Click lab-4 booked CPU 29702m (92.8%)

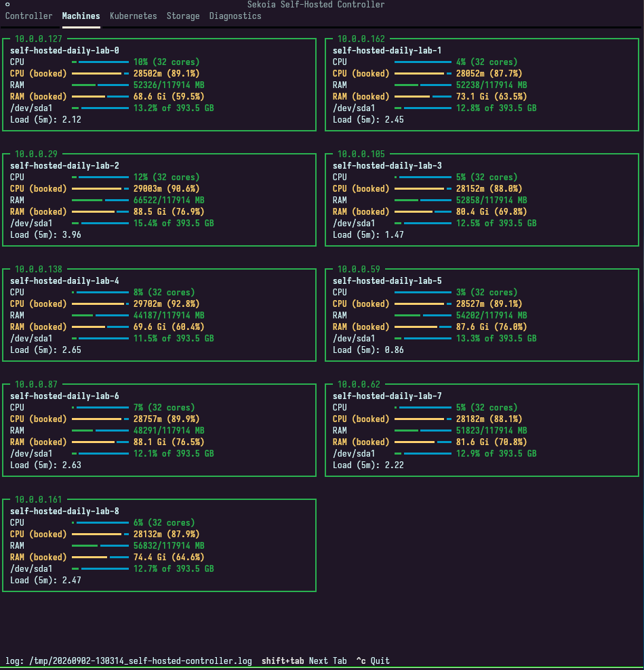coord(166,303)
